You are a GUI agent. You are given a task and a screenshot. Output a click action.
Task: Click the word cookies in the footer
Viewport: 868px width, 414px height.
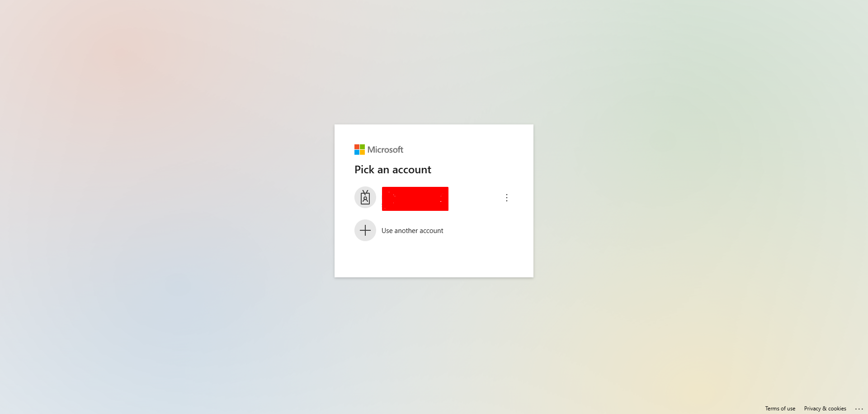click(x=837, y=409)
